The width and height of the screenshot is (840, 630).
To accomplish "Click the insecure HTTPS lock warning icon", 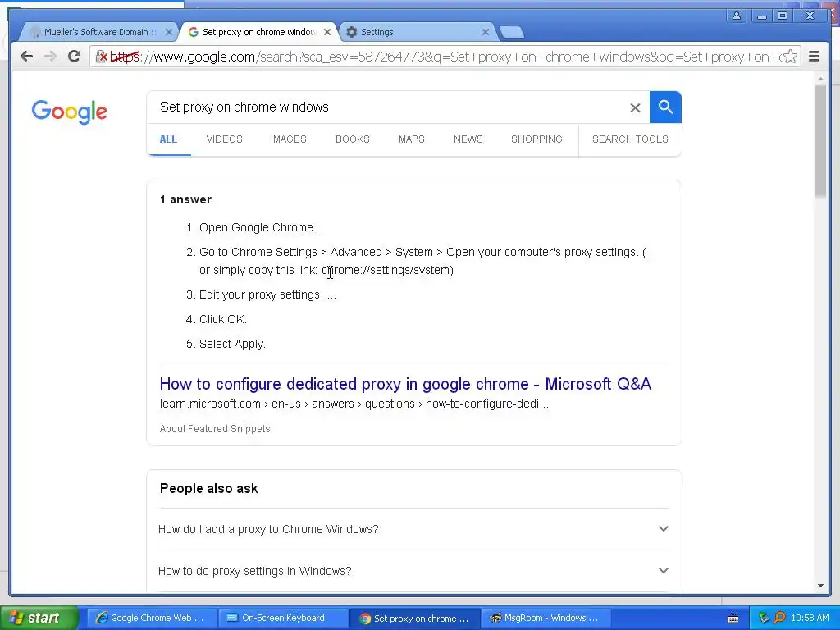I will [101, 57].
